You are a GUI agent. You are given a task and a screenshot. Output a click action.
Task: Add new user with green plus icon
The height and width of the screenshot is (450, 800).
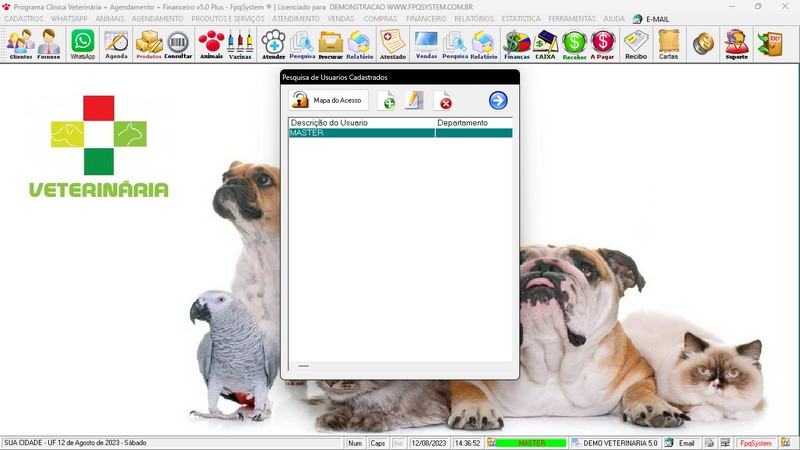point(386,100)
